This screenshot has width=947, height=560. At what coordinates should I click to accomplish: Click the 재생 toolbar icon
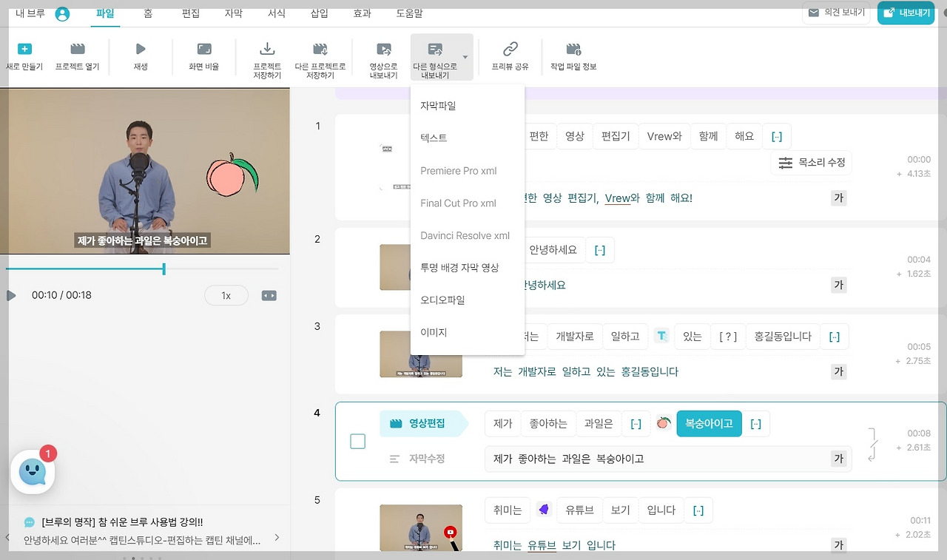[141, 49]
